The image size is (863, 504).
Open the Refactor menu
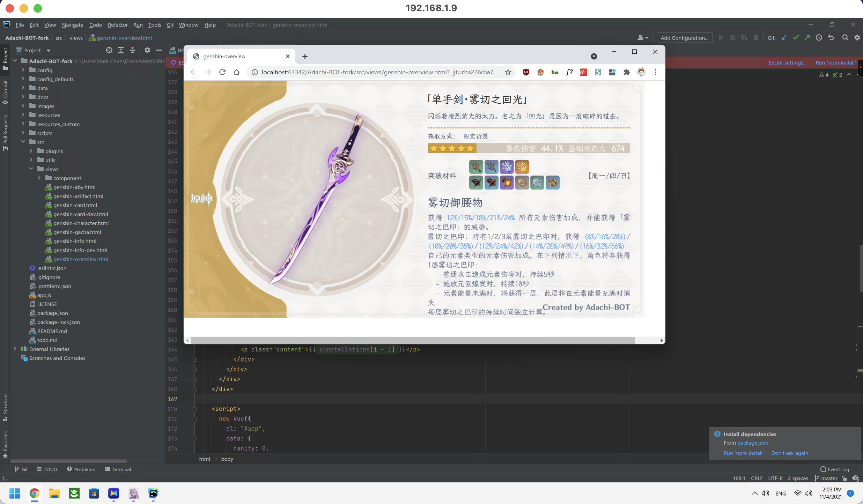click(x=118, y=25)
